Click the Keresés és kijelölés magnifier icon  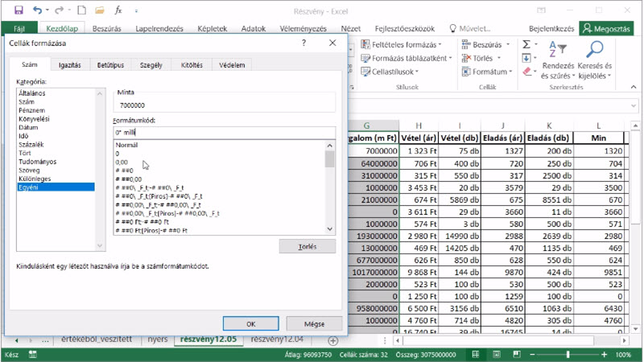(x=595, y=50)
